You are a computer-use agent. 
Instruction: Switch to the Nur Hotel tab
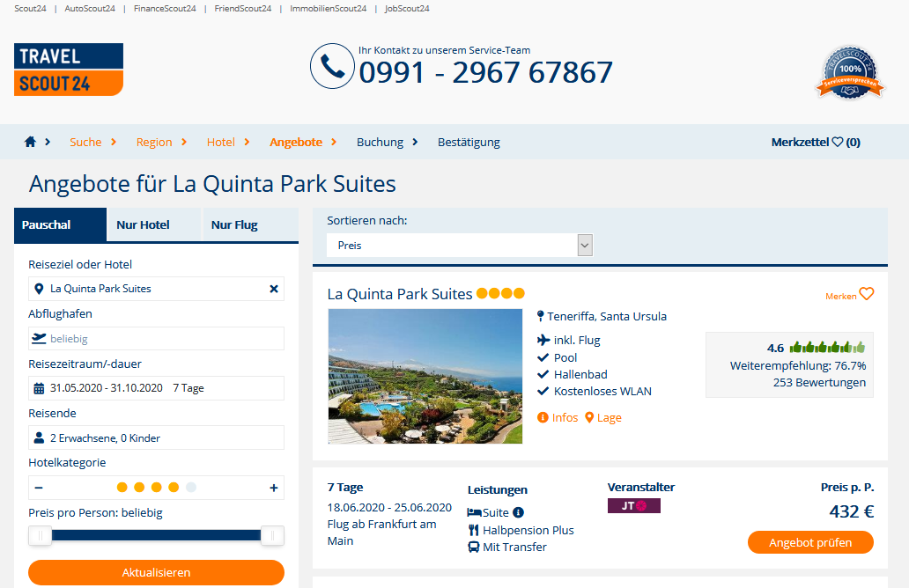(144, 224)
